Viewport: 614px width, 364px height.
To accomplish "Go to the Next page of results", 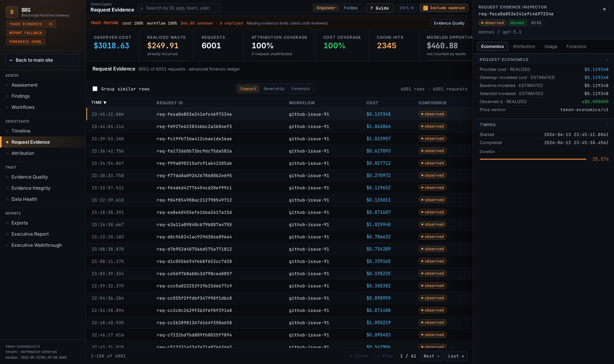I will [431, 356].
